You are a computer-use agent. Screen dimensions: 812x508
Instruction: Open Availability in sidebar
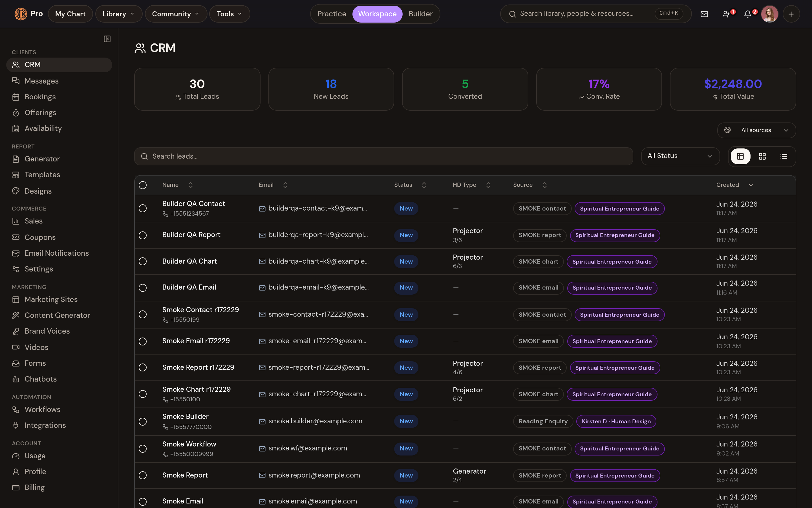coord(59,128)
